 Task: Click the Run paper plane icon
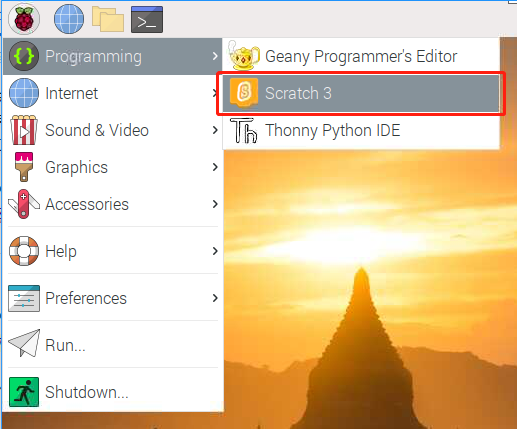24,343
